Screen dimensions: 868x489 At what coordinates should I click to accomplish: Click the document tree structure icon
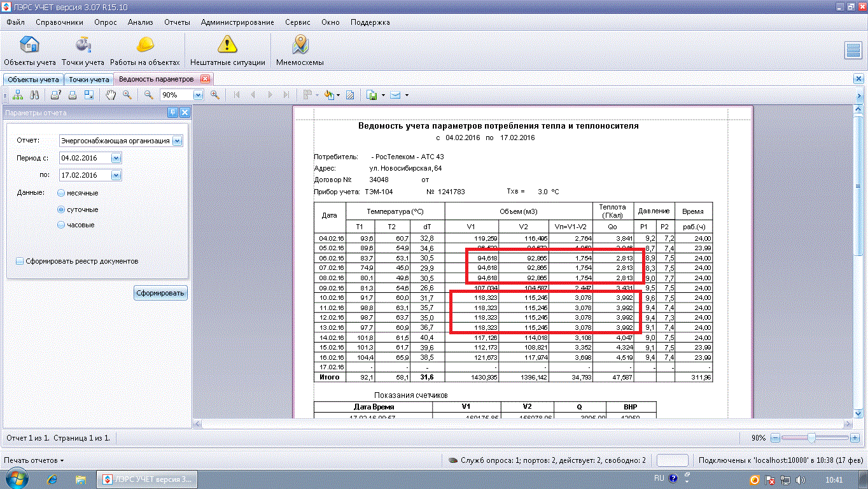click(18, 95)
